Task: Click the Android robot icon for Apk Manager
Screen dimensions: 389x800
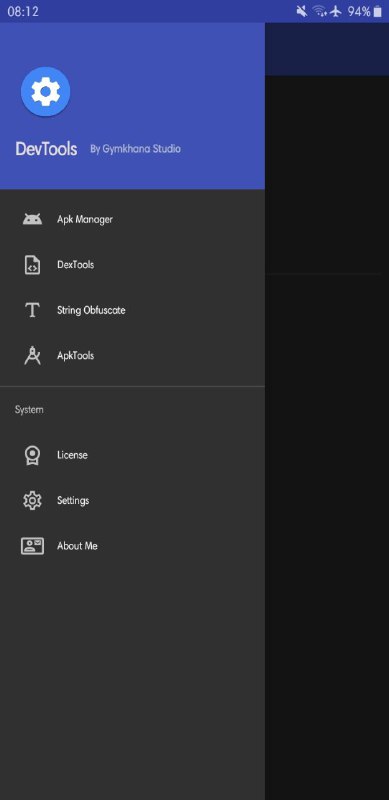Action: pos(32,219)
